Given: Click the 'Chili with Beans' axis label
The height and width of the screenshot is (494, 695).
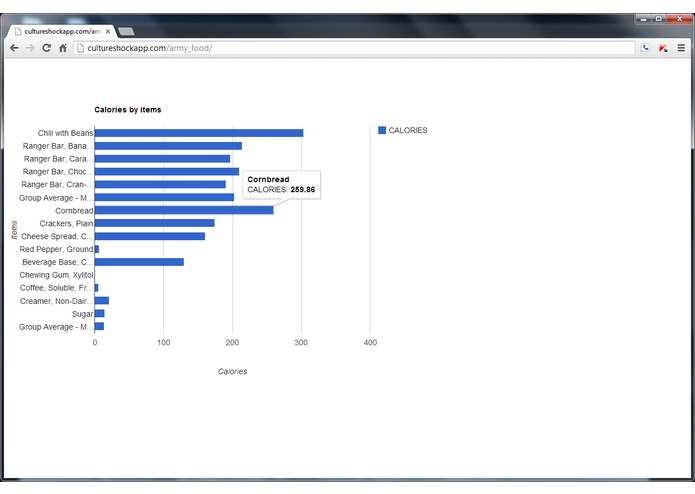Looking at the screenshot, I should 65,133.
